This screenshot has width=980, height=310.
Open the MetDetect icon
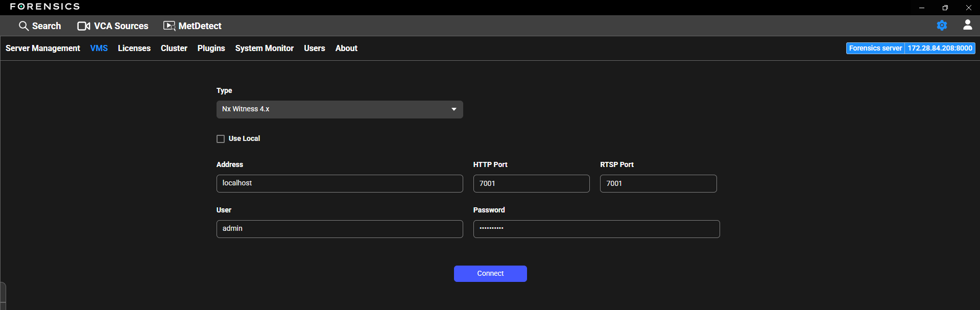click(x=169, y=26)
